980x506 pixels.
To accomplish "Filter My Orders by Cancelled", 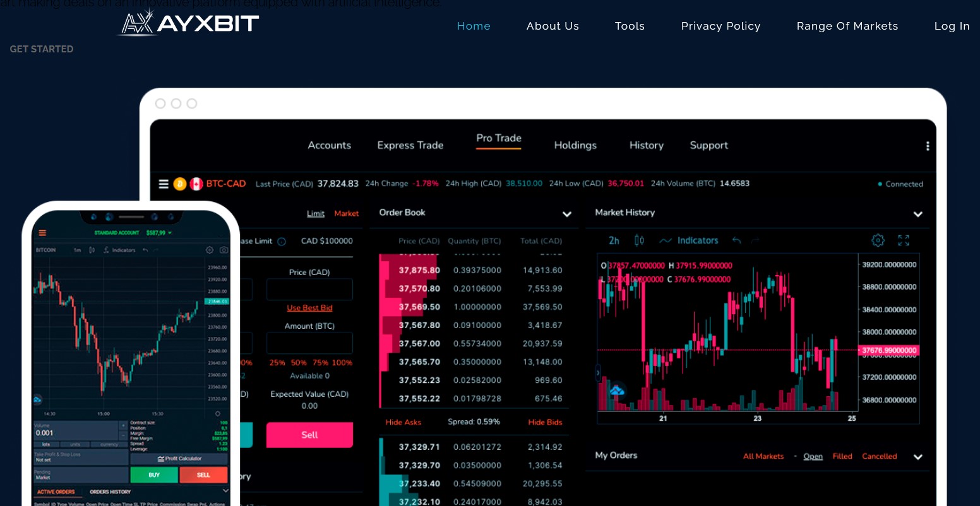I will [x=880, y=456].
